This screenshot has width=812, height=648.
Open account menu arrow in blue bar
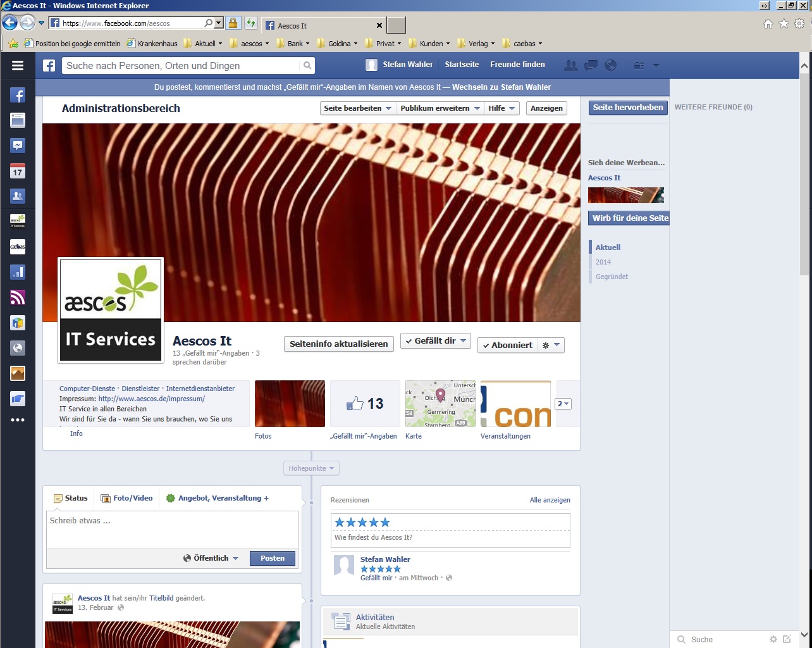pos(656,65)
